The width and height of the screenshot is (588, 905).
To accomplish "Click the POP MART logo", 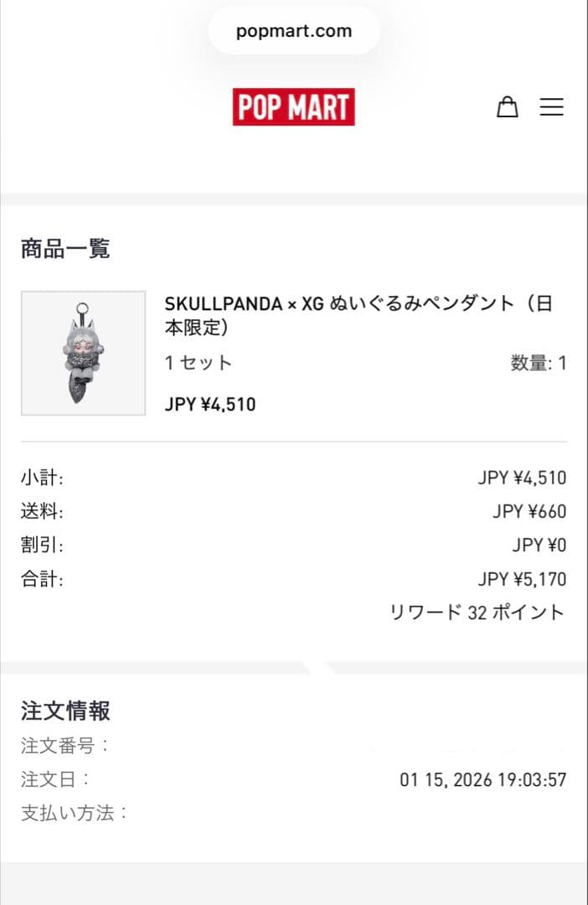I will [293, 106].
